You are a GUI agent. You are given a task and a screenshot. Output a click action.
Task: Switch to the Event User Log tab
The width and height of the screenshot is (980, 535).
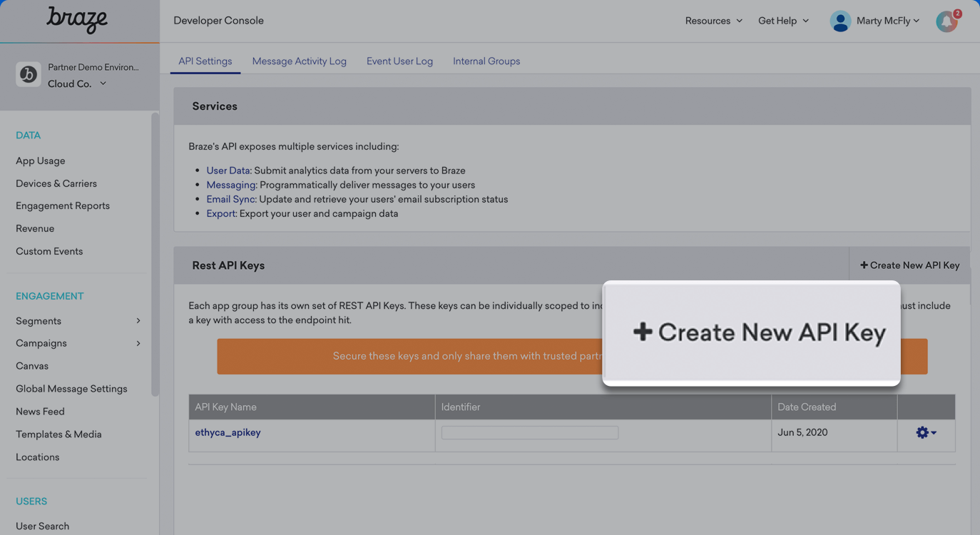(x=399, y=61)
